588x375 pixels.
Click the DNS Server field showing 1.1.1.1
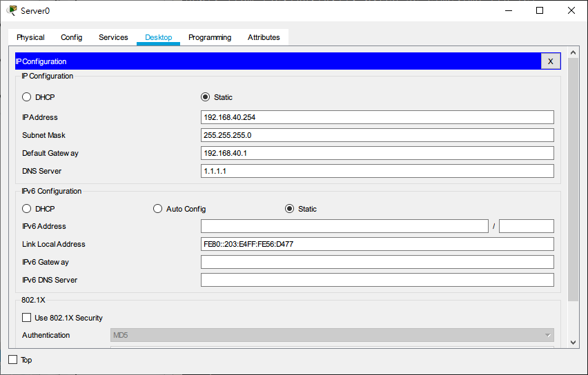(377, 171)
